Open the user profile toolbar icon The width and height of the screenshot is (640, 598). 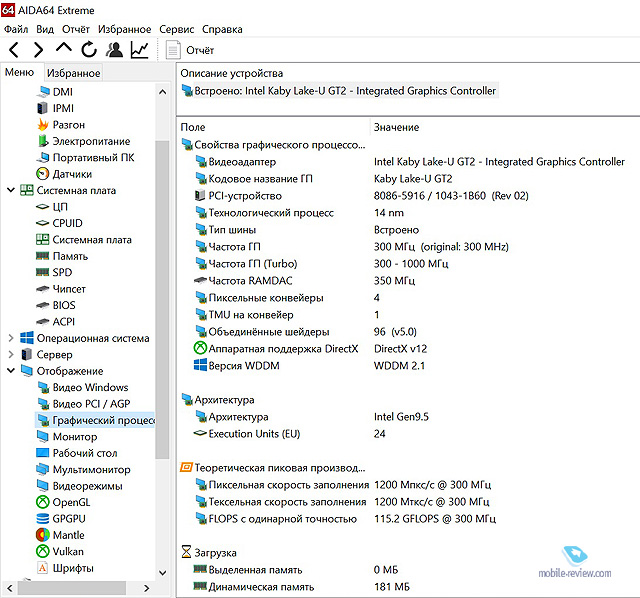[114, 50]
